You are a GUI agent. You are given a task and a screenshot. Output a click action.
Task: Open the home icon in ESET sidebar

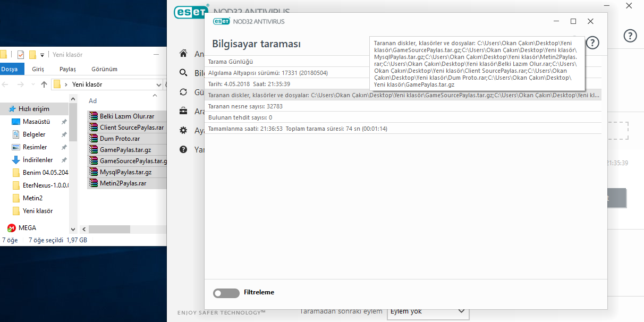pos(183,54)
